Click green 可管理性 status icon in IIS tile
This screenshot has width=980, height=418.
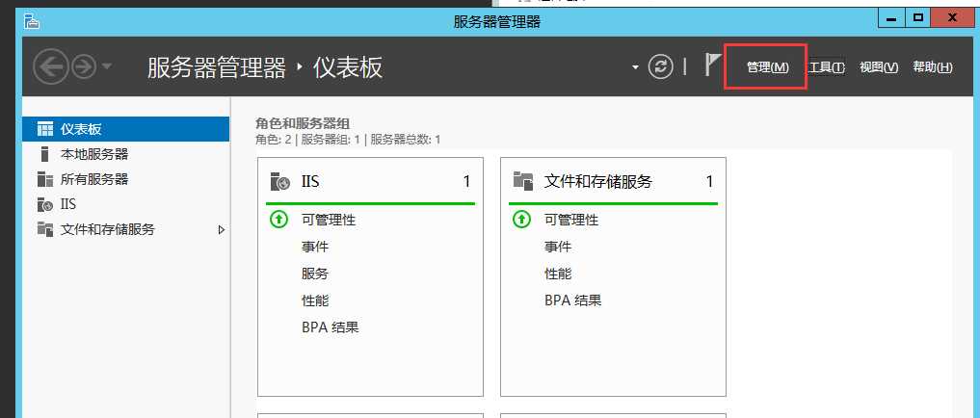pyautogui.click(x=278, y=220)
